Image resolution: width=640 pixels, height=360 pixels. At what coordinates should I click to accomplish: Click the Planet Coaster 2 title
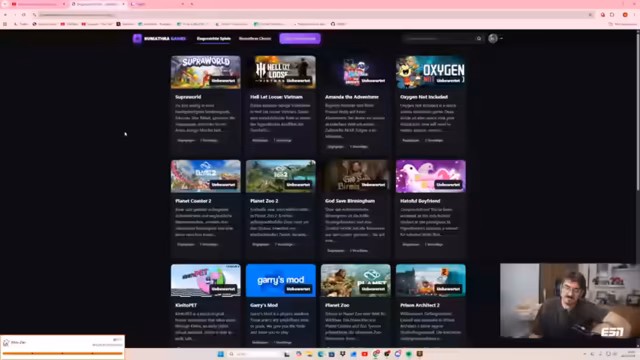point(193,201)
